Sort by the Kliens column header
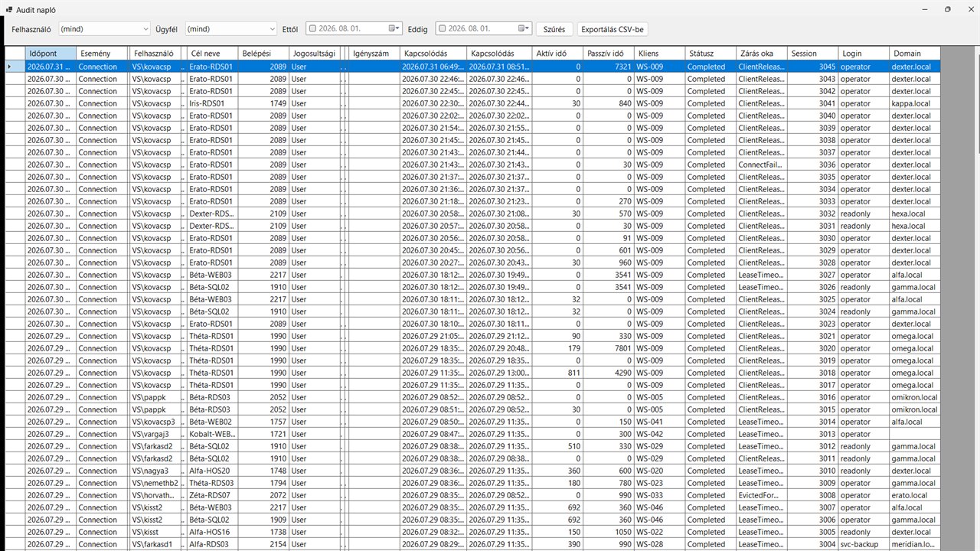This screenshot has width=980, height=551. click(x=659, y=54)
